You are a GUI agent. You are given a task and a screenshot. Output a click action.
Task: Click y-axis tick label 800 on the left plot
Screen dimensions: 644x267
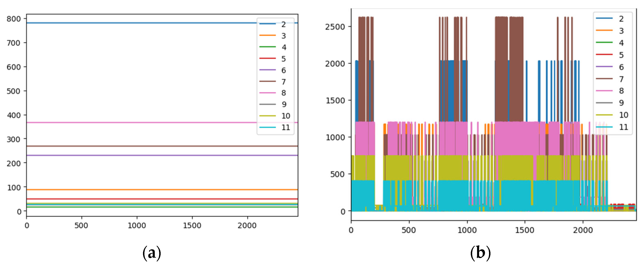point(14,19)
